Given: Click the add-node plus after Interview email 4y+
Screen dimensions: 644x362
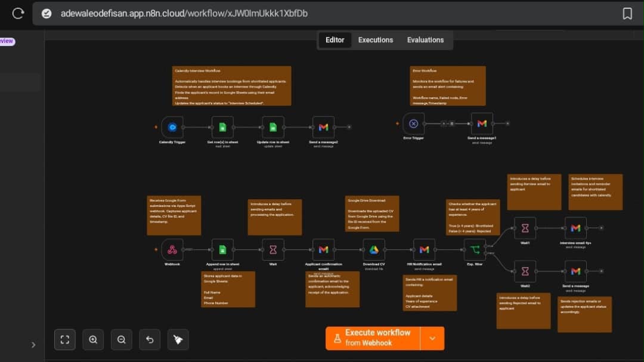Looking at the screenshot, I should 601,228.
